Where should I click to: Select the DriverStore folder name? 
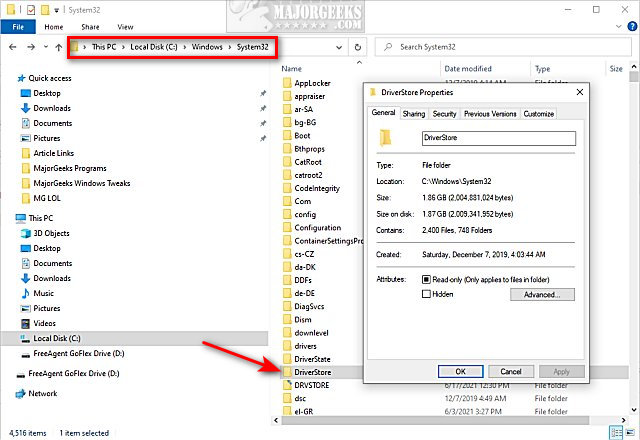click(x=313, y=372)
